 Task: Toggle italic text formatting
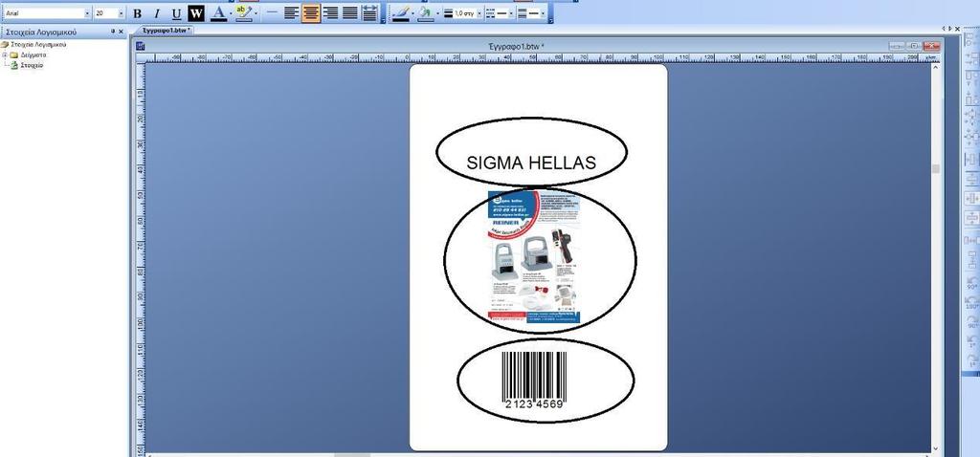point(157,13)
